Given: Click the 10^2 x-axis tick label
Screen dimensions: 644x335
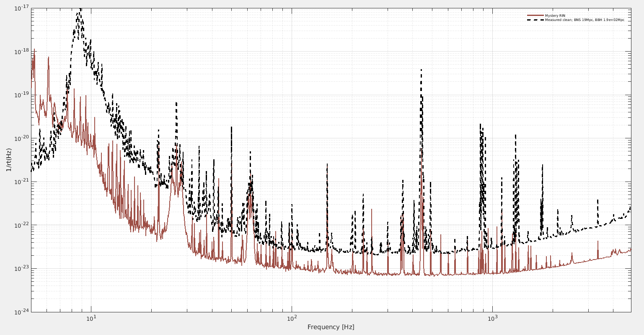Looking at the screenshot, I should point(292,318).
